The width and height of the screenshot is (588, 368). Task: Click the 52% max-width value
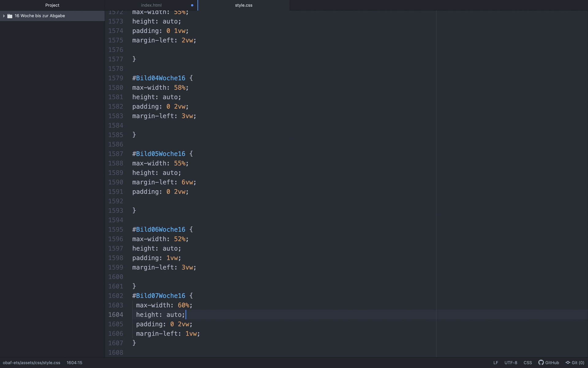coord(179,239)
